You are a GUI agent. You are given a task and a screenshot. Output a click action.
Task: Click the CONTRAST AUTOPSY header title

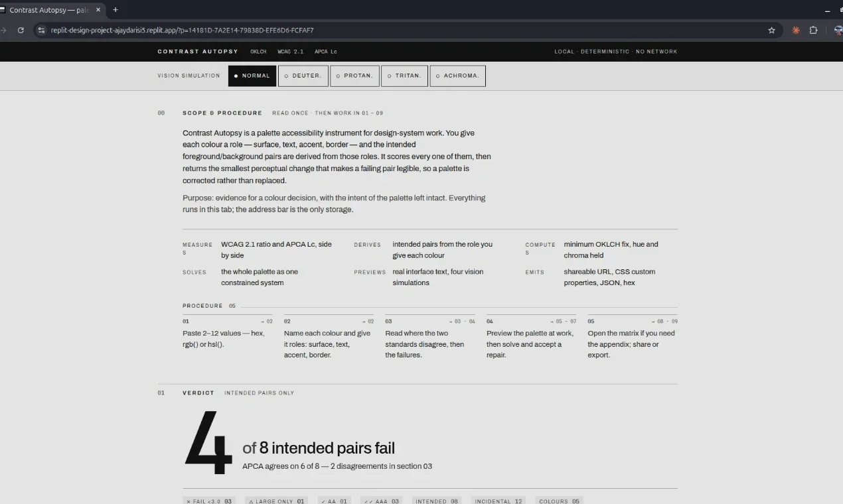(x=198, y=52)
